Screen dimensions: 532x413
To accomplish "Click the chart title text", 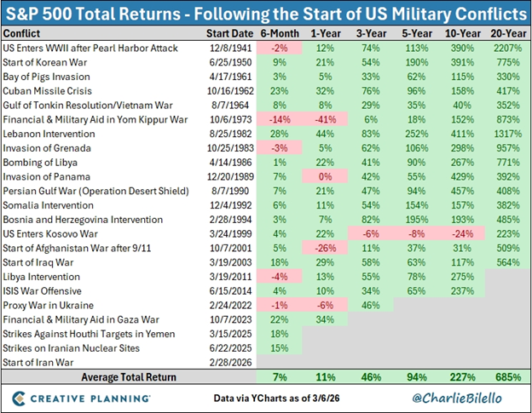I will pyautogui.click(x=265, y=13).
